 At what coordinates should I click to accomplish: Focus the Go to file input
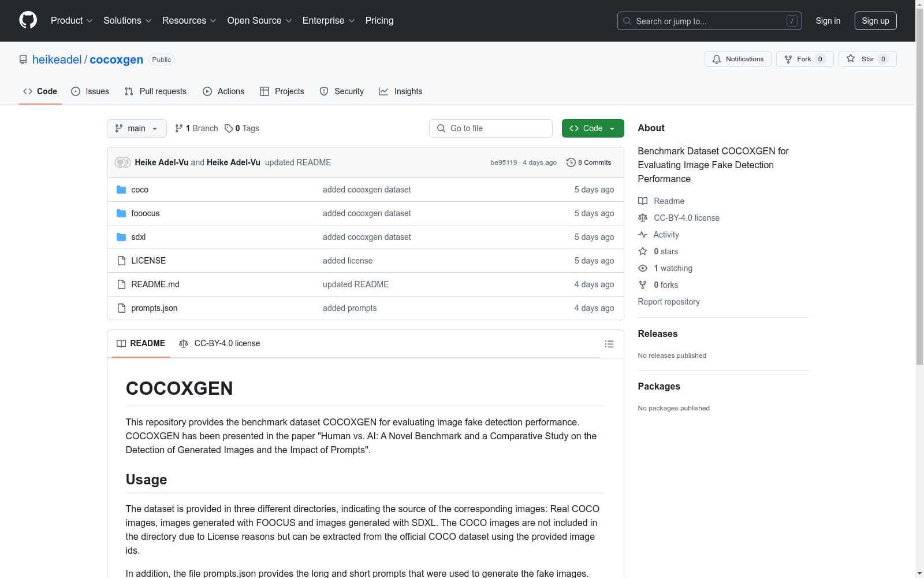click(x=491, y=128)
